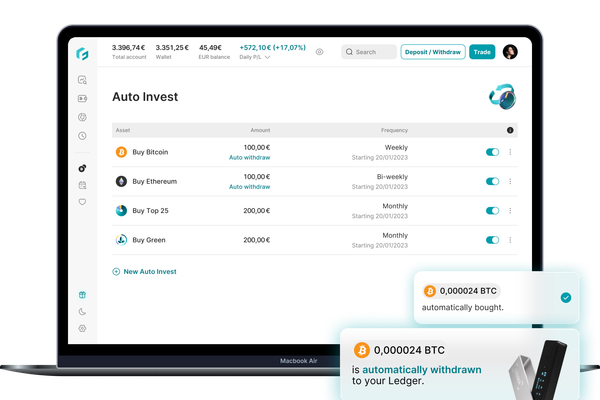Disable the Buy Ethereum auto invest switch
This screenshot has width=600, height=400.
[492, 181]
